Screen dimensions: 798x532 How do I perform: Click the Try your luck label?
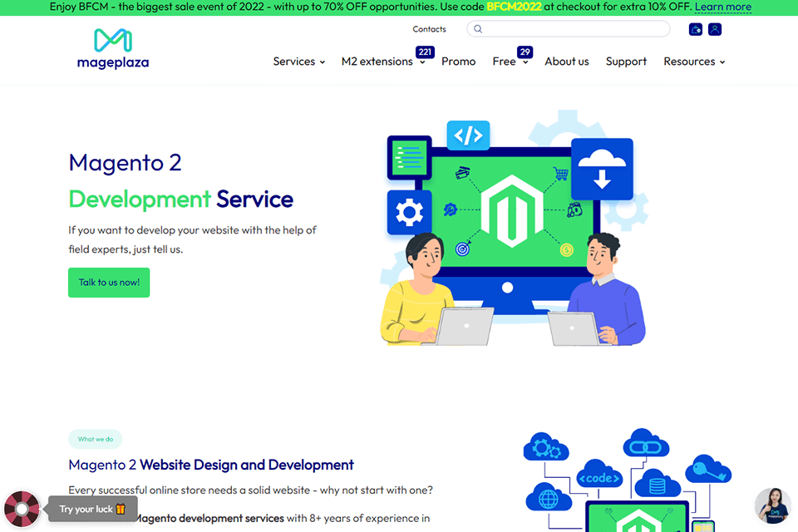(92, 509)
